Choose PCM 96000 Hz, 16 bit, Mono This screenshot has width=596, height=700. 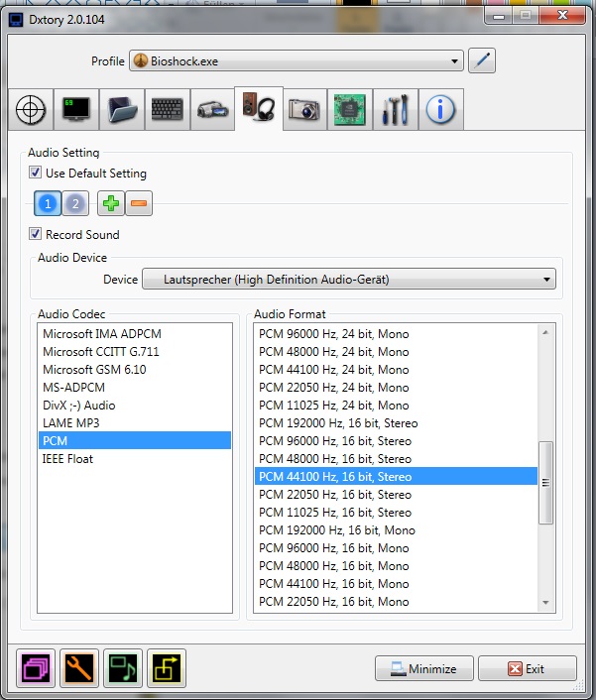tap(396, 548)
